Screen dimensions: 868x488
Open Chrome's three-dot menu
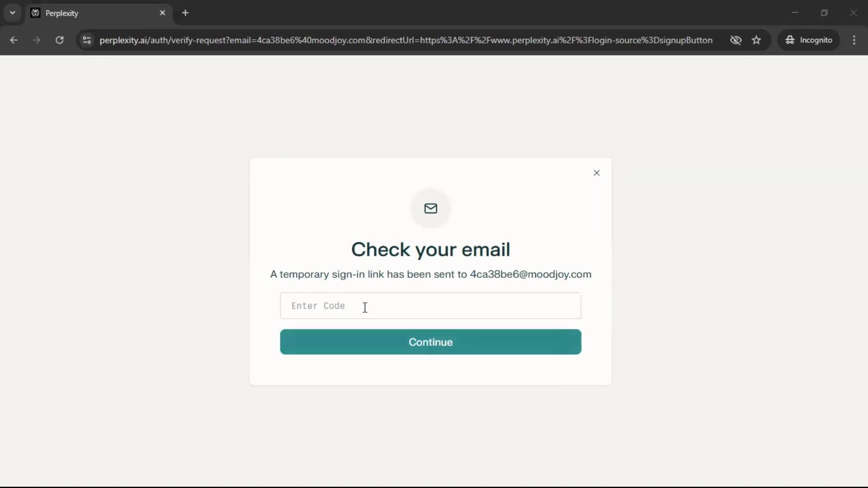click(x=854, y=40)
